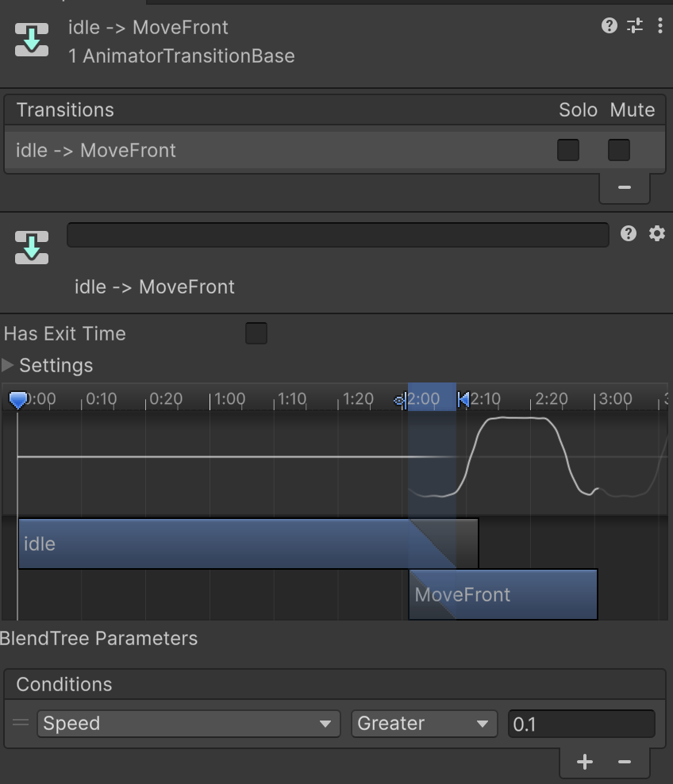673x784 pixels.
Task: Open the gear settings icon of the transition
Action: tap(657, 233)
